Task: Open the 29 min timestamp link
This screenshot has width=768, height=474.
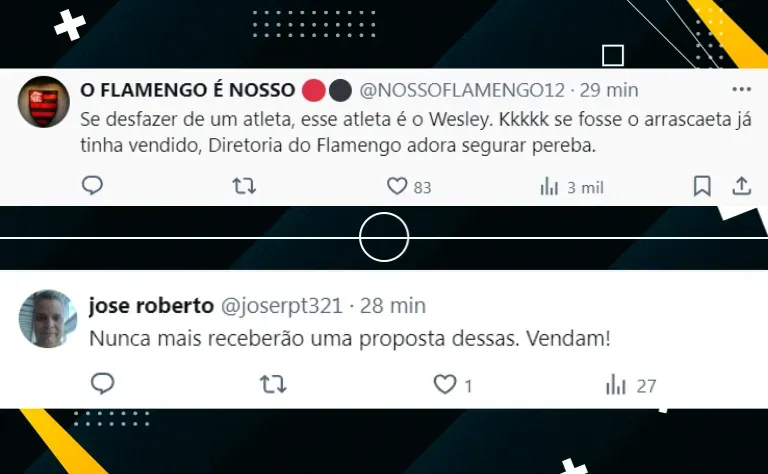Action: 609,90
